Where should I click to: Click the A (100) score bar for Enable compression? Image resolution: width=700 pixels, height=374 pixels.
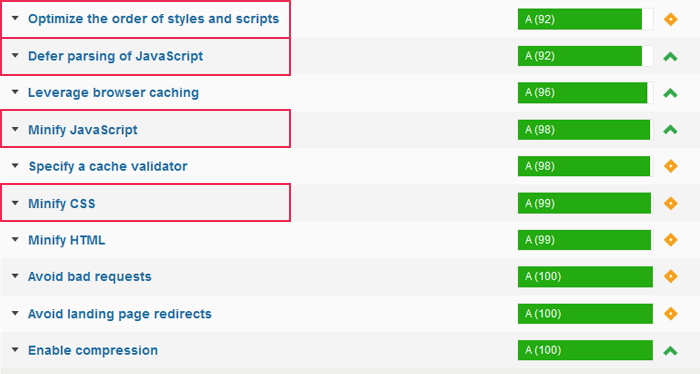[585, 350]
